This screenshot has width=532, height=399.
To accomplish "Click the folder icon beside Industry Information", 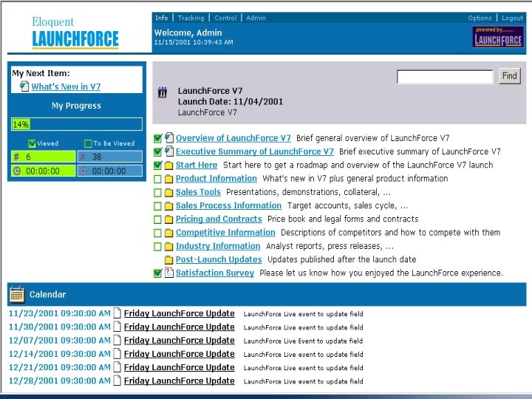I will 168,247.
